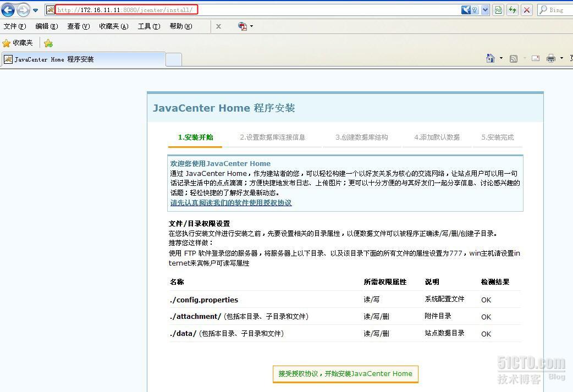573x392 pixels.
Task: Click the OK result for attachment directory
Action: [x=486, y=317]
